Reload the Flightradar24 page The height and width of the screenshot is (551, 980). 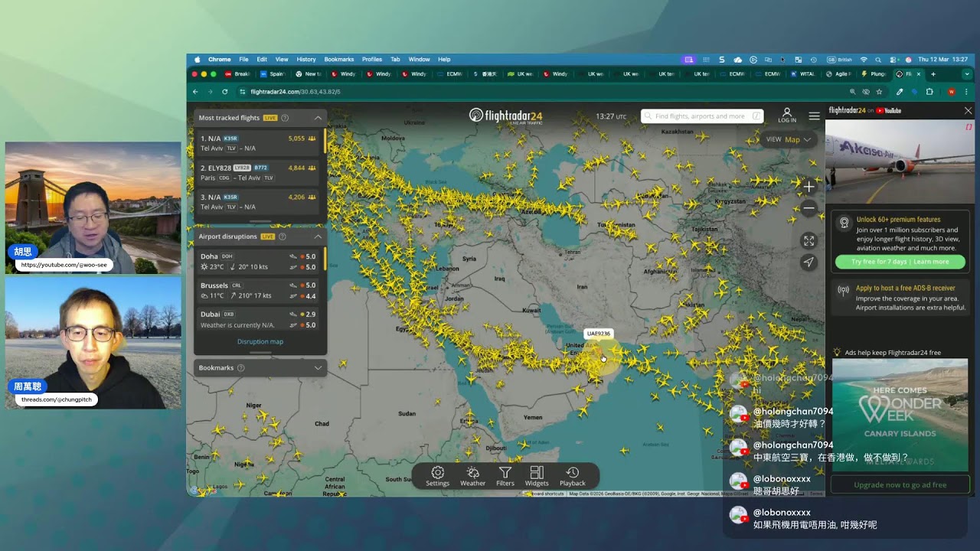(x=225, y=92)
